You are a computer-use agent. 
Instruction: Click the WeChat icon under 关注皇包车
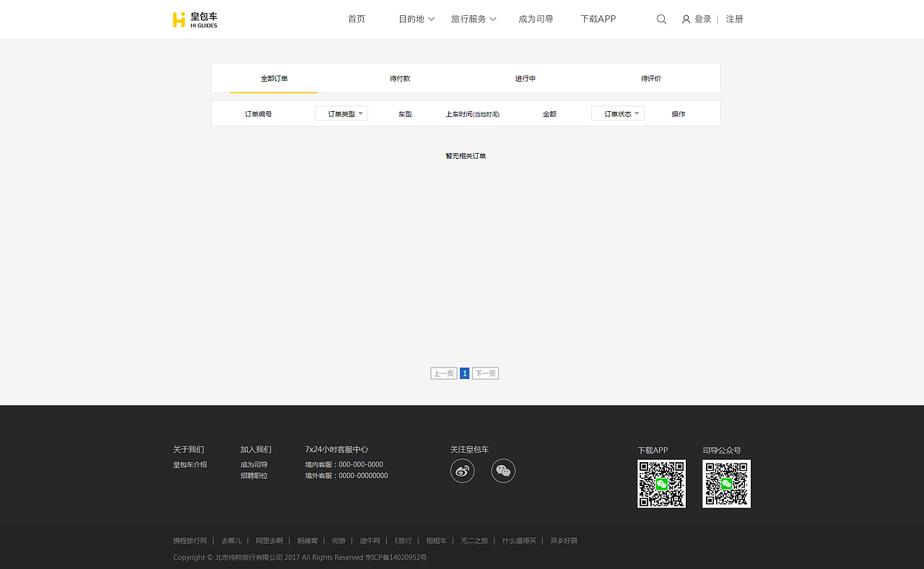point(503,470)
